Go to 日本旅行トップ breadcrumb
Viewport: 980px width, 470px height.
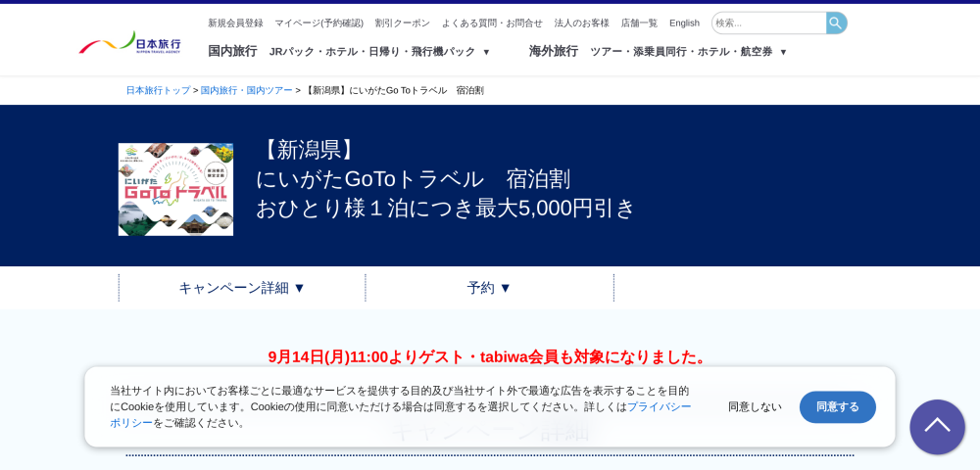(158, 90)
